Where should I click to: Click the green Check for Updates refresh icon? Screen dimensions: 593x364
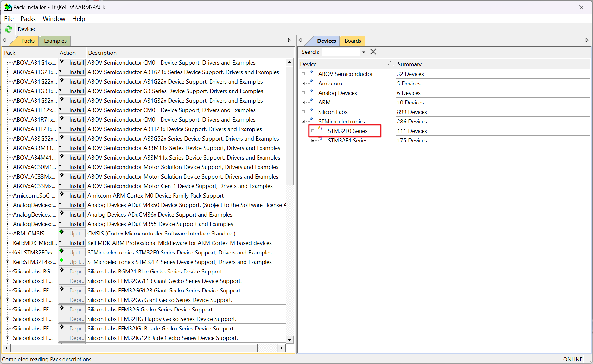(x=9, y=29)
